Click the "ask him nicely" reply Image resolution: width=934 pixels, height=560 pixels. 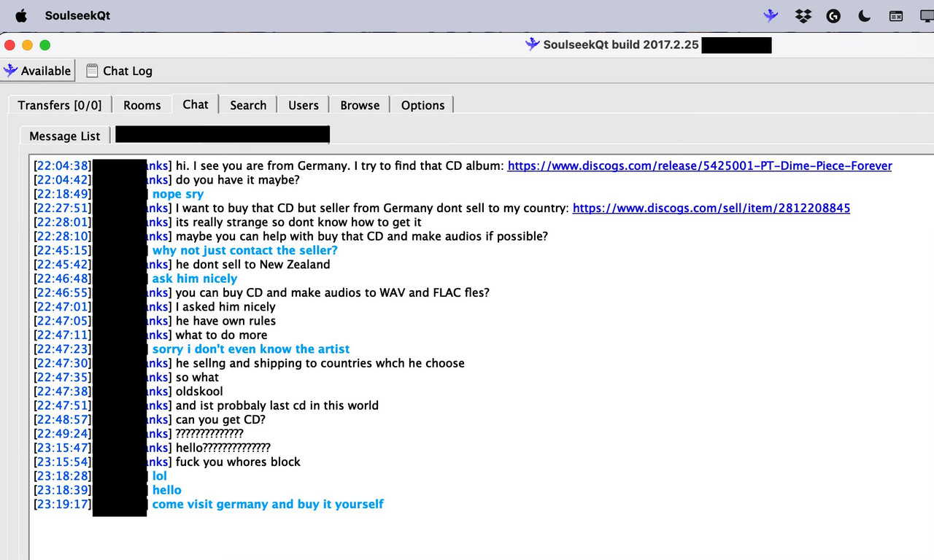[195, 279]
